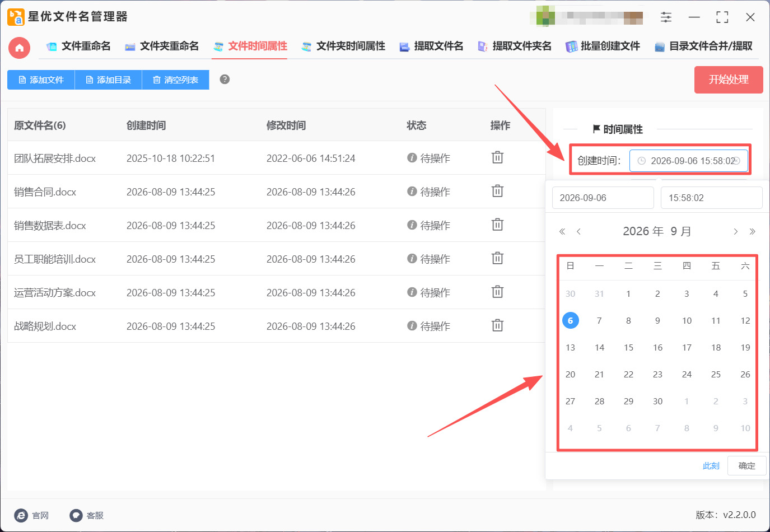The height and width of the screenshot is (532, 770).
Task: Click 原文件名(6) column header
Action: tap(40, 125)
